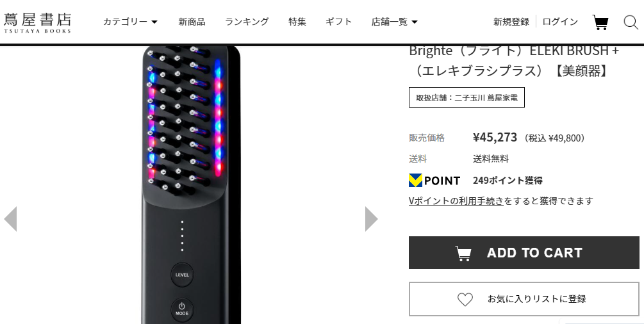Click the お気に入りリストに登録 button
This screenshot has height=324, width=644.
coord(524,298)
